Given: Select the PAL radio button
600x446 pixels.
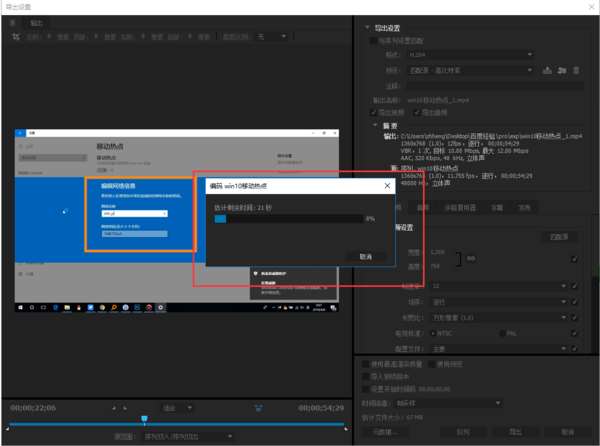Looking at the screenshot, I should click(x=502, y=333).
